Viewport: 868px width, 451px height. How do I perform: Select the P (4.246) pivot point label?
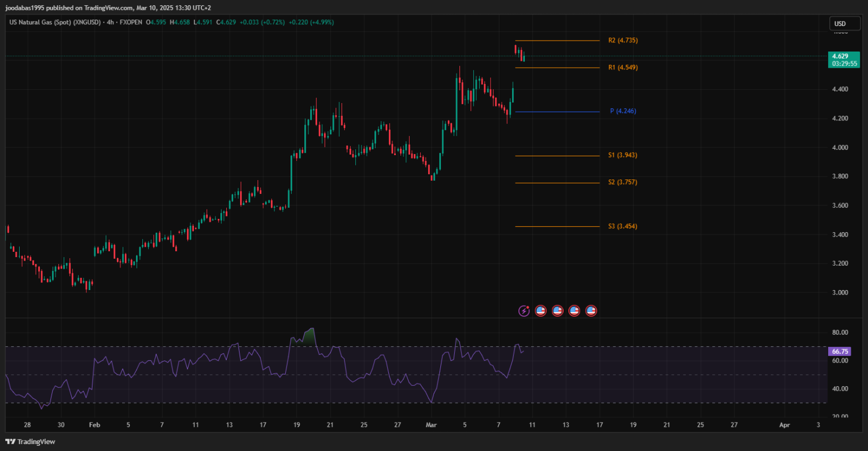click(x=623, y=111)
